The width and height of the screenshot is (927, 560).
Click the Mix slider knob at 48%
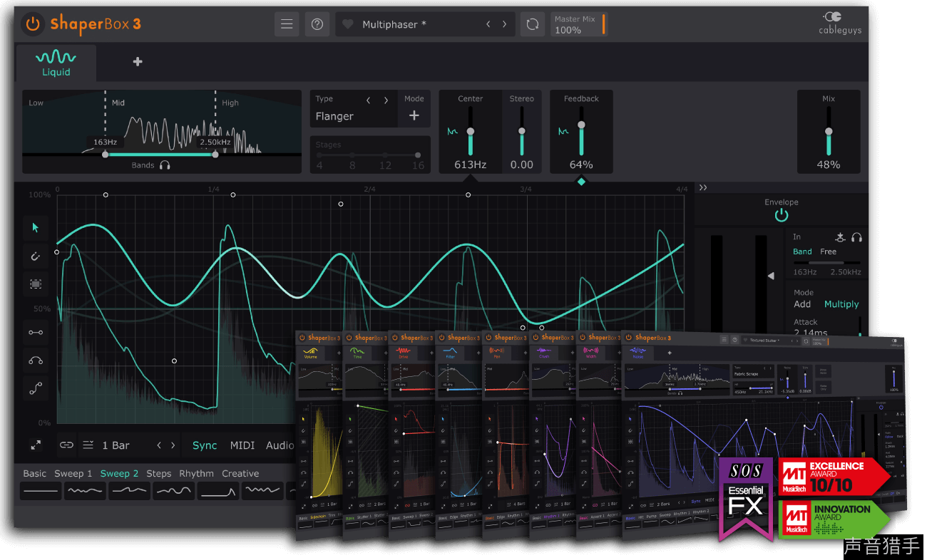pos(829,131)
